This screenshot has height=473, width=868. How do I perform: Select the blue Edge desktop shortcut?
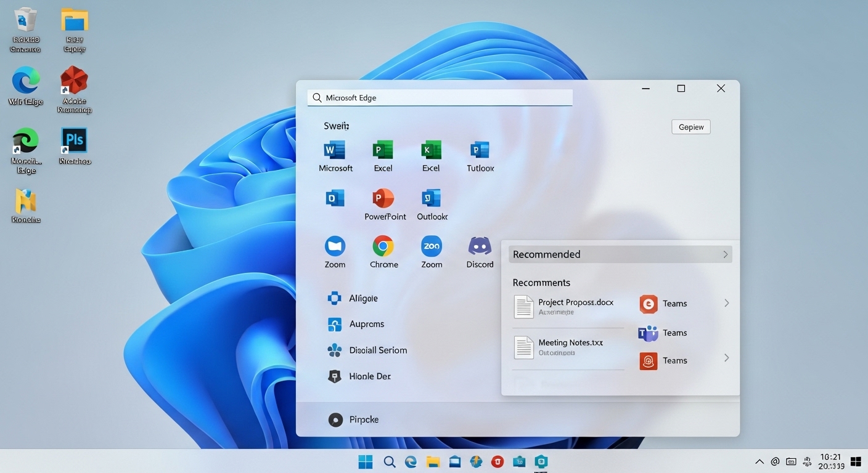[x=25, y=86]
